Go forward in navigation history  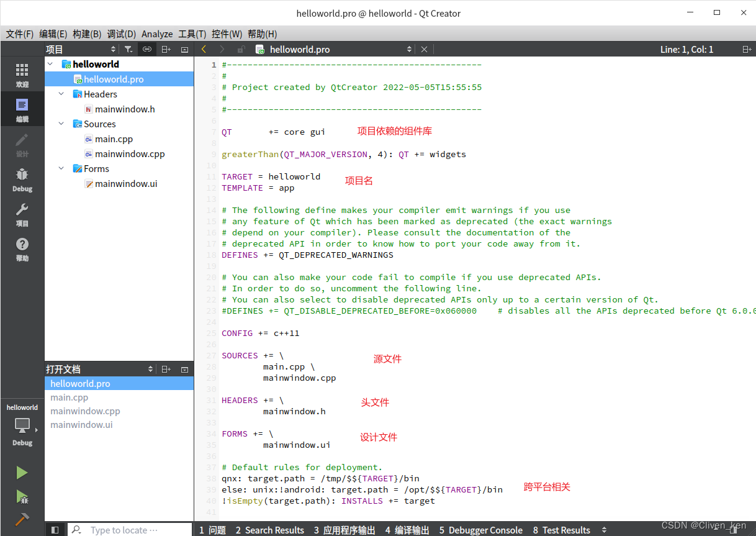tap(222, 49)
